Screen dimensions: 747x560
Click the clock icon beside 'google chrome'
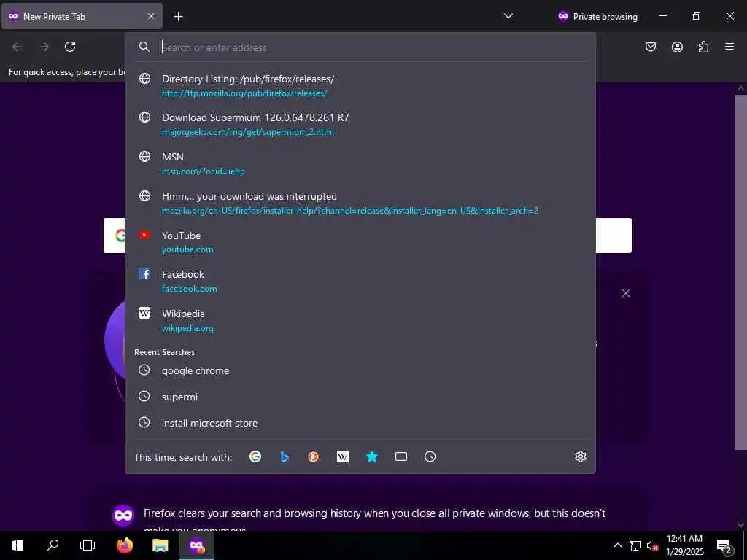coord(144,370)
